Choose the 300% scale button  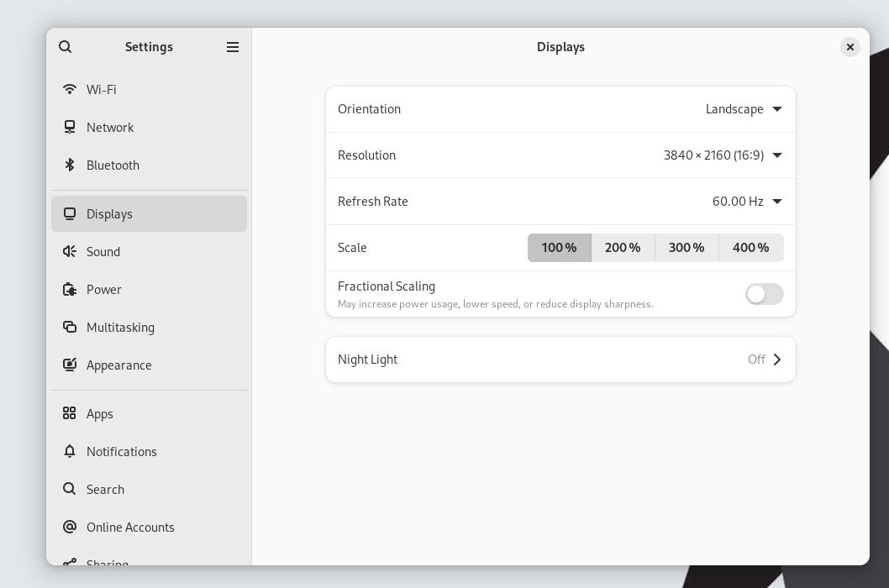click(686, 248)
